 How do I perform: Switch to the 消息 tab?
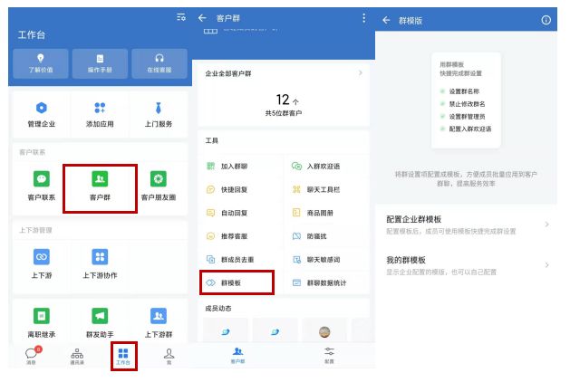[x=31, y=356]
